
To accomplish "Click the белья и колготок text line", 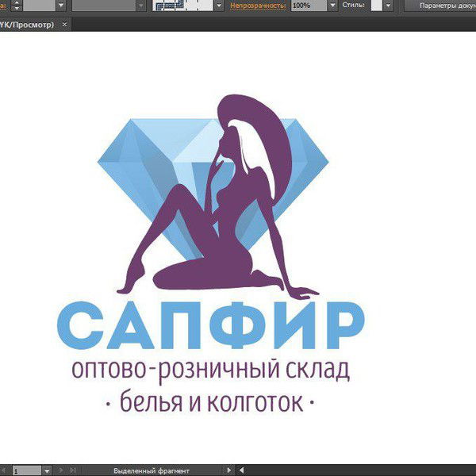I will 211,402.
